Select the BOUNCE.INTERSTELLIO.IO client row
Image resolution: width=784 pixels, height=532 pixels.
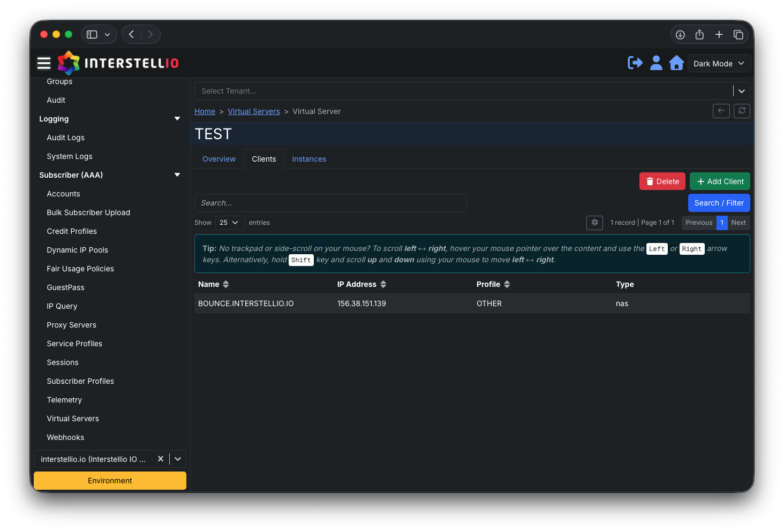click(472, 303)
